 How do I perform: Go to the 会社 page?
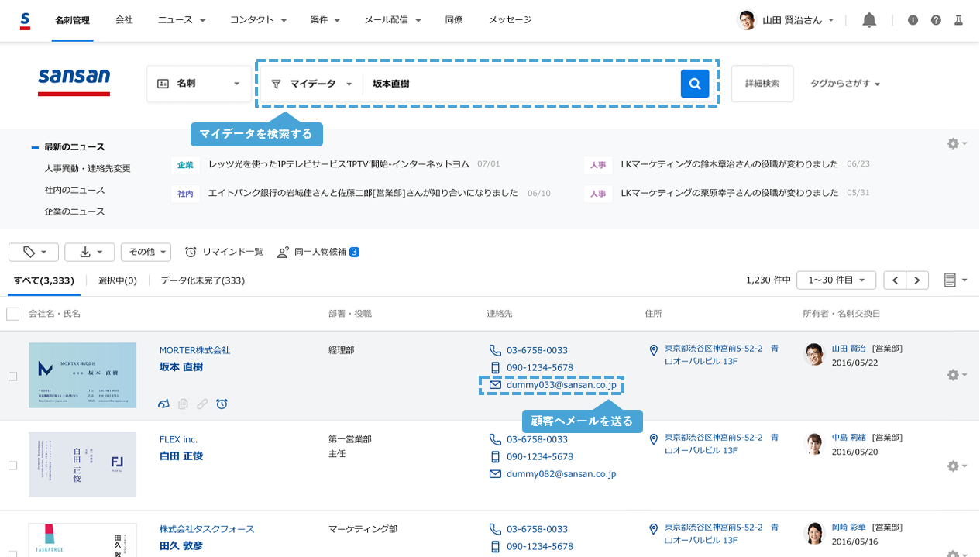click(124, 20)
